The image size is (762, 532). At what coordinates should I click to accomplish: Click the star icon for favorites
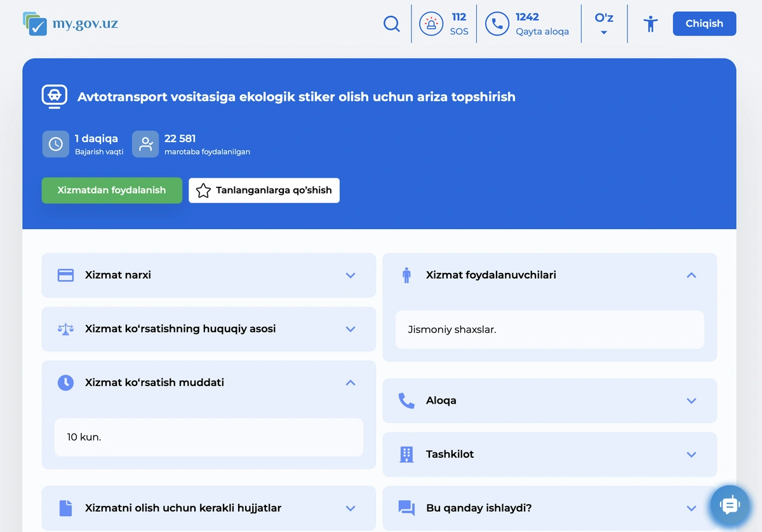[x=203, y=190]
